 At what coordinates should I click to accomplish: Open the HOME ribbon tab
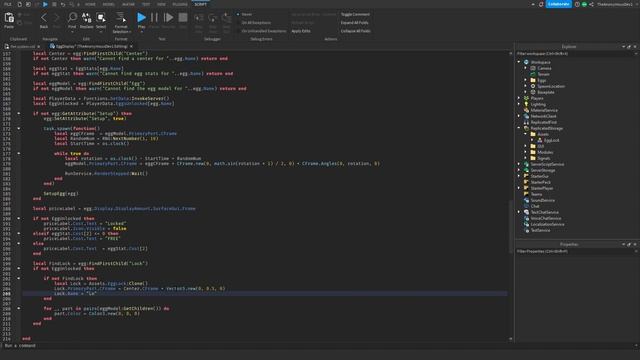point(90,4)
